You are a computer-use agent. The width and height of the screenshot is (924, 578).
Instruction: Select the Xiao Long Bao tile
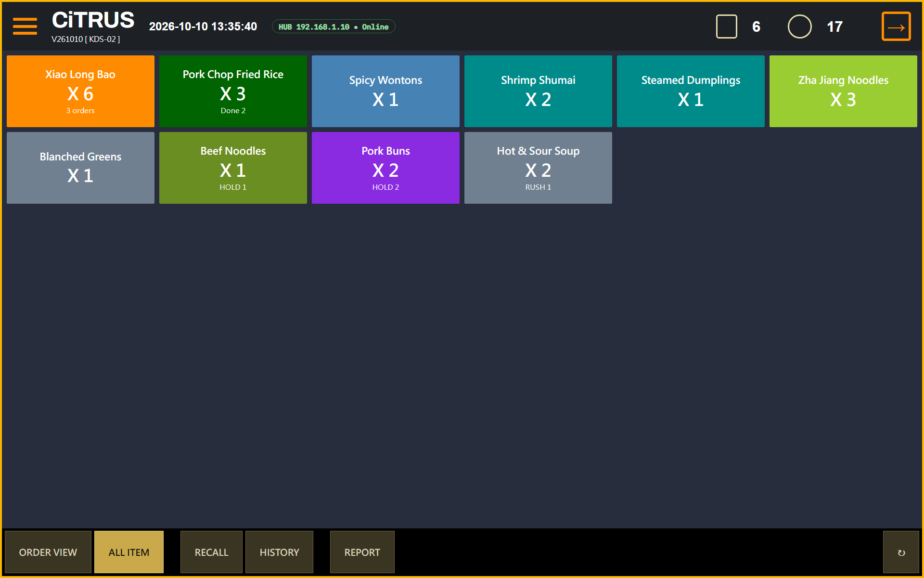pos(80,91)
